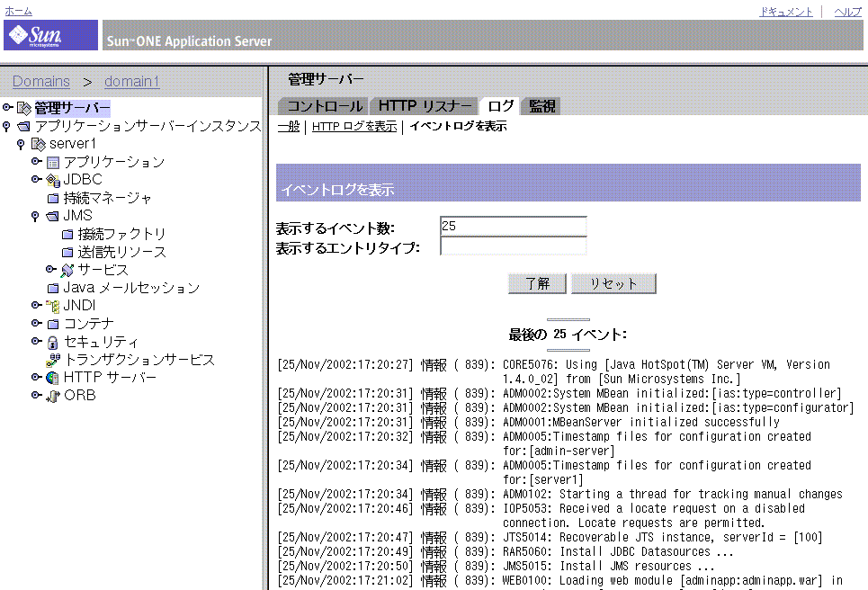Focus the 表示するエントリタイプ input field
This screenshot has width=868, height=590.
(x=514, y=246)
